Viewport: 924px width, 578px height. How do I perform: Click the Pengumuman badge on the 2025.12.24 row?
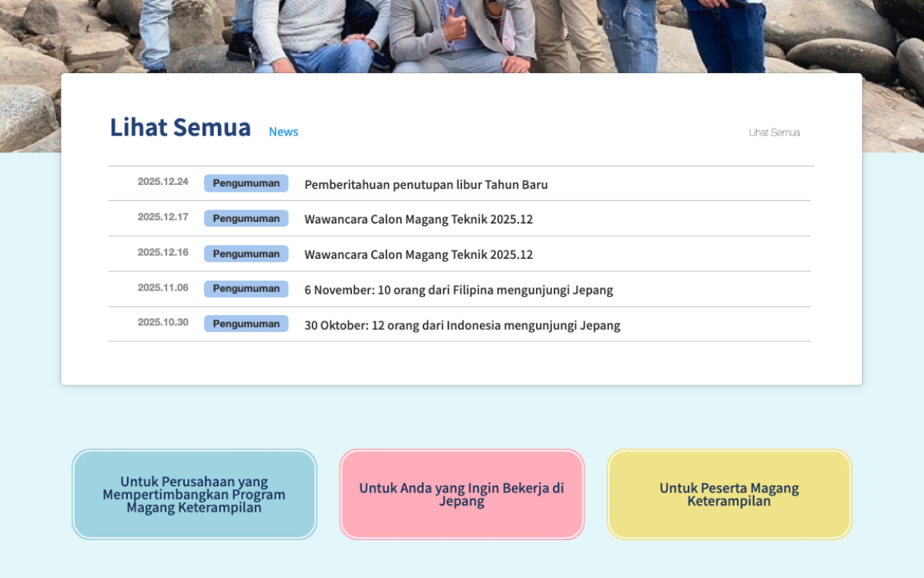pyautogui.click(x=246, y=183)
